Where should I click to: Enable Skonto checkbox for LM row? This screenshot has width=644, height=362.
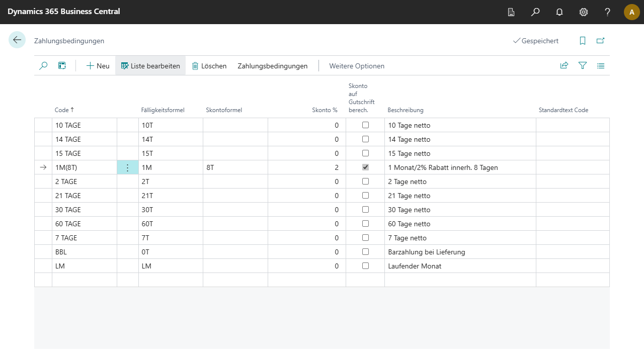click(365, 266)
